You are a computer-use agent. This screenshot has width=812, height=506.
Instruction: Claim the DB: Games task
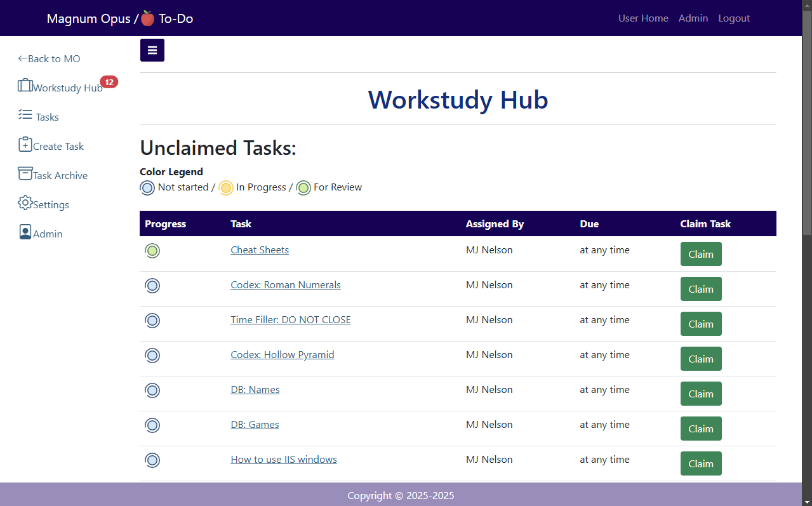click(x=701, y=429)
